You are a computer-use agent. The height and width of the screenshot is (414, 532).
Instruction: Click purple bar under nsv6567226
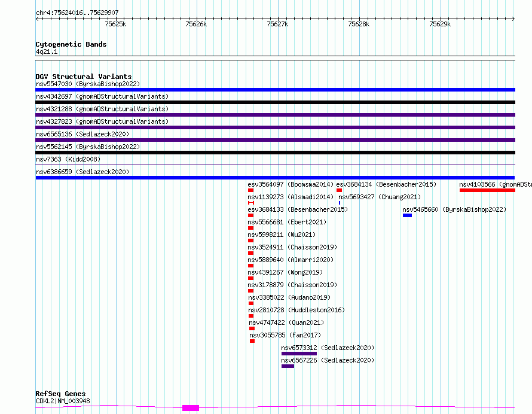(x=288, y=366)
